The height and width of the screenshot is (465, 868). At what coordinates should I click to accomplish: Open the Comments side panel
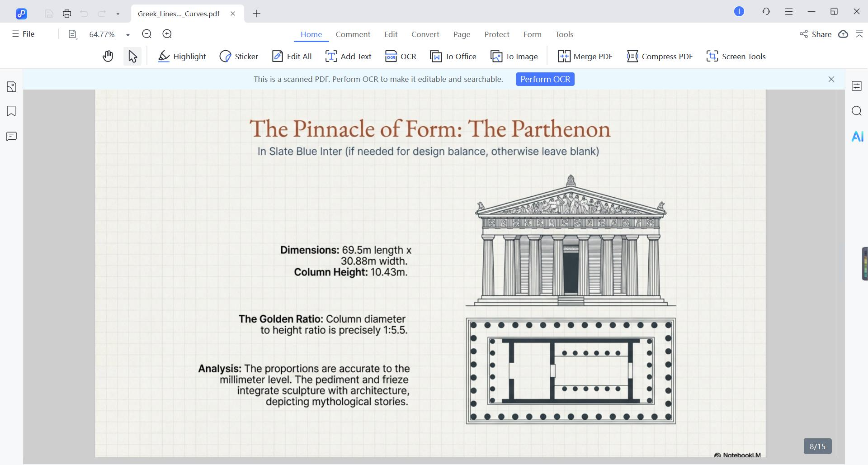(11, 137)
